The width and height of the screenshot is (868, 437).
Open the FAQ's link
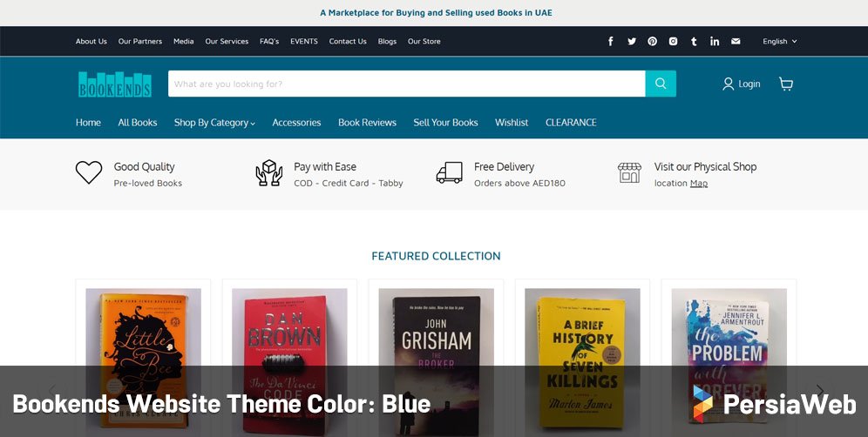[x=269, y=42]
